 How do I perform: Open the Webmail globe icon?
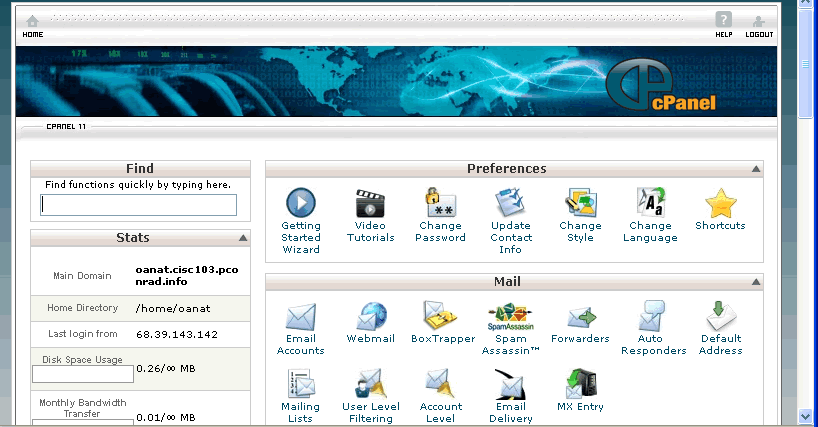[371, 316]
